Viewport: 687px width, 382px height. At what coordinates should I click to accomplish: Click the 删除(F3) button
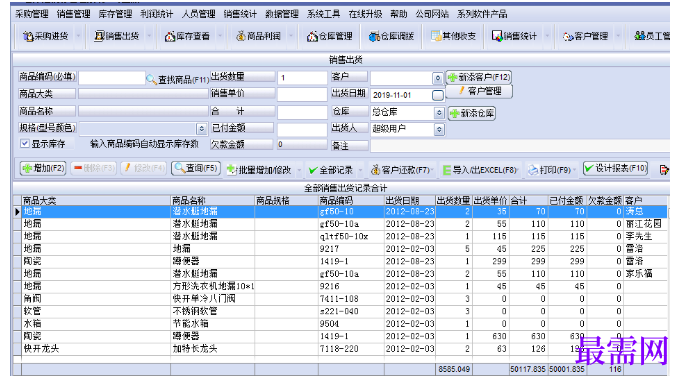coord(93,168)
